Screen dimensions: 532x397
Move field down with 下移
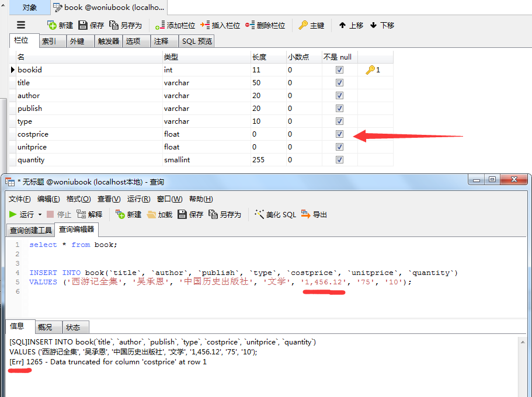(382, 25)
